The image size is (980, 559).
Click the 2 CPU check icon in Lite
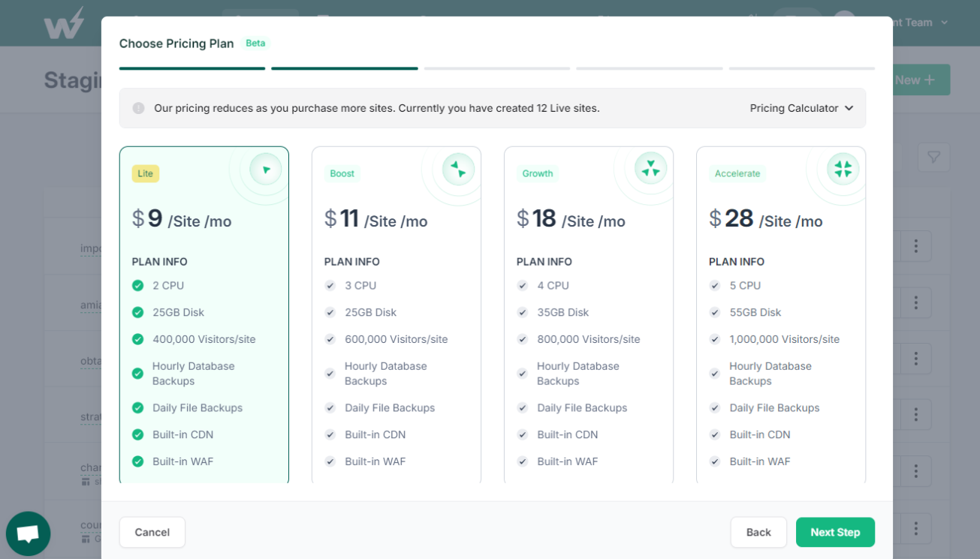[x=137, y=286]
